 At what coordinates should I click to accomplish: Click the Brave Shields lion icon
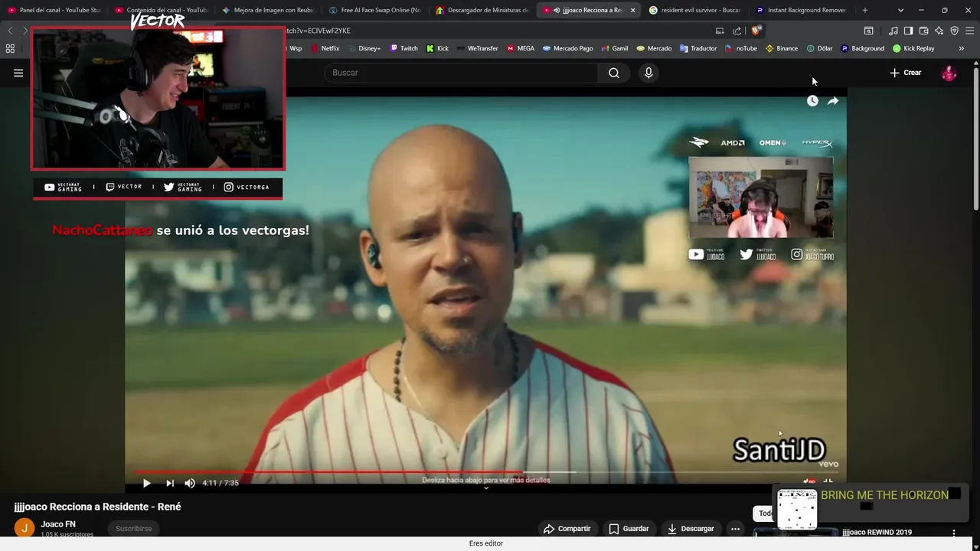756,31
